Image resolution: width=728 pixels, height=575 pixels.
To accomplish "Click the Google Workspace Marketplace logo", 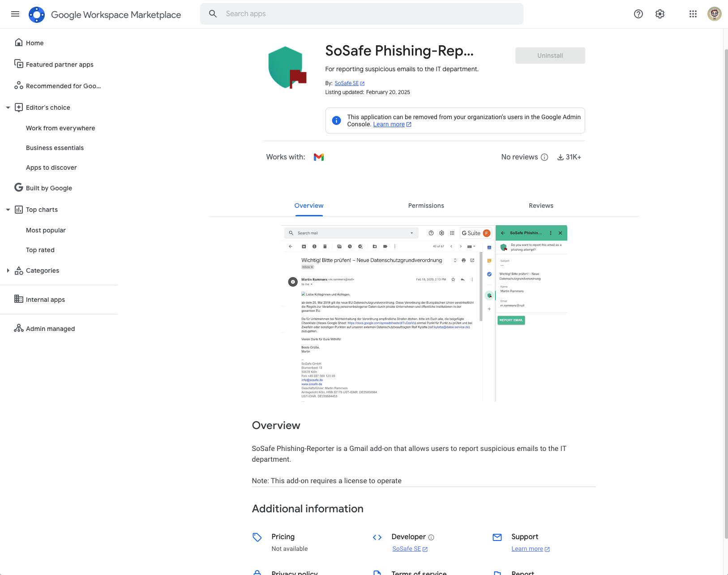I will [37, 14].
